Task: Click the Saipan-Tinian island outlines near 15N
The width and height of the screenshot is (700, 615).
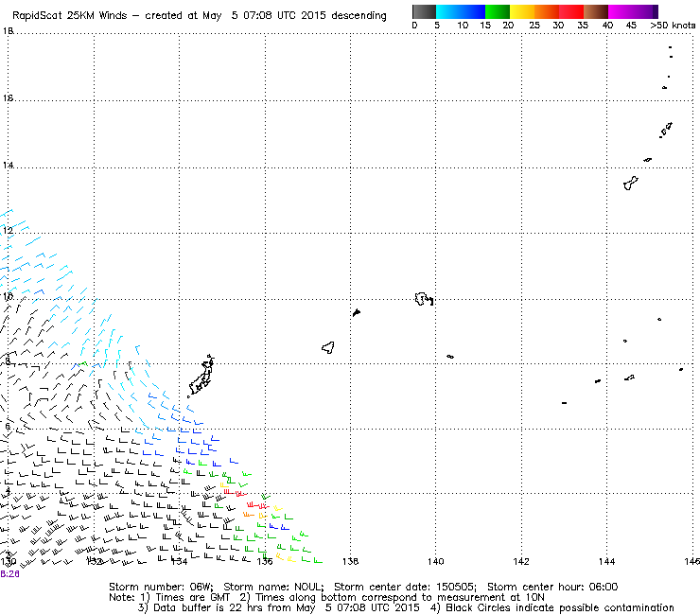Action: (x=666, y=130)
